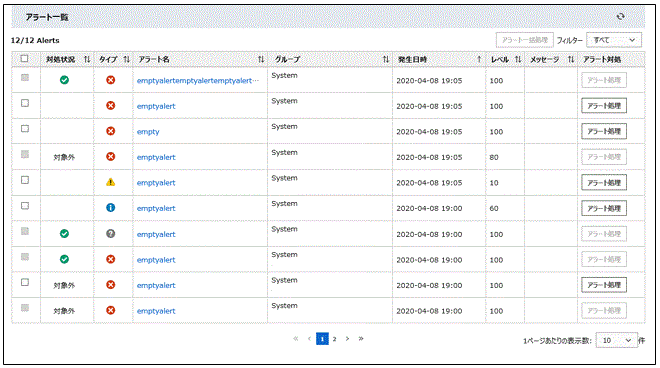Click the blue info type icon in level 60 row

(110, 208)
